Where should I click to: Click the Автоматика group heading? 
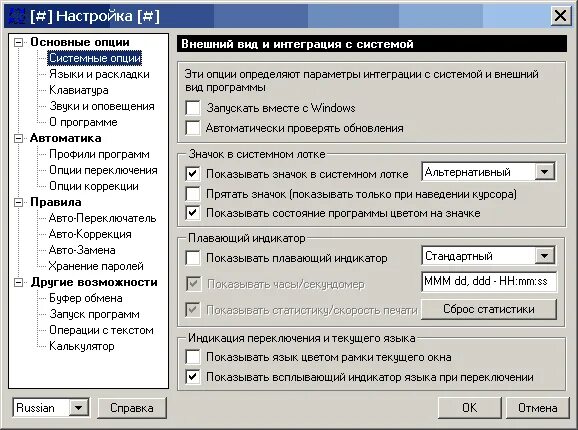pos(66,138)
